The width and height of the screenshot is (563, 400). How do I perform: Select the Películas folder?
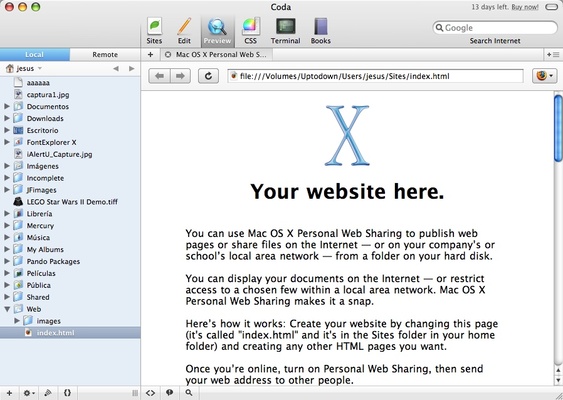tap(70, 273)
